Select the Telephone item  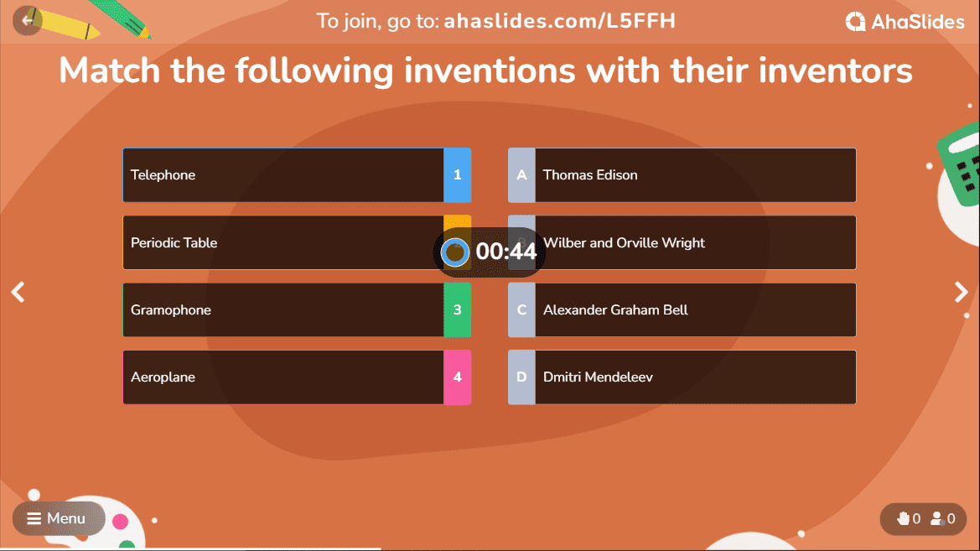tap(297, 175)
